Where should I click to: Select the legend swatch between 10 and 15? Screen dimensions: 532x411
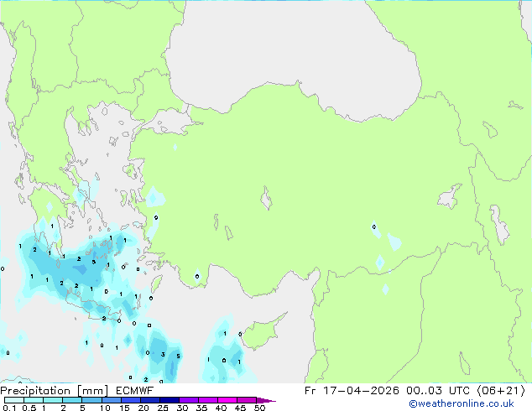click(x=112, y=400)
